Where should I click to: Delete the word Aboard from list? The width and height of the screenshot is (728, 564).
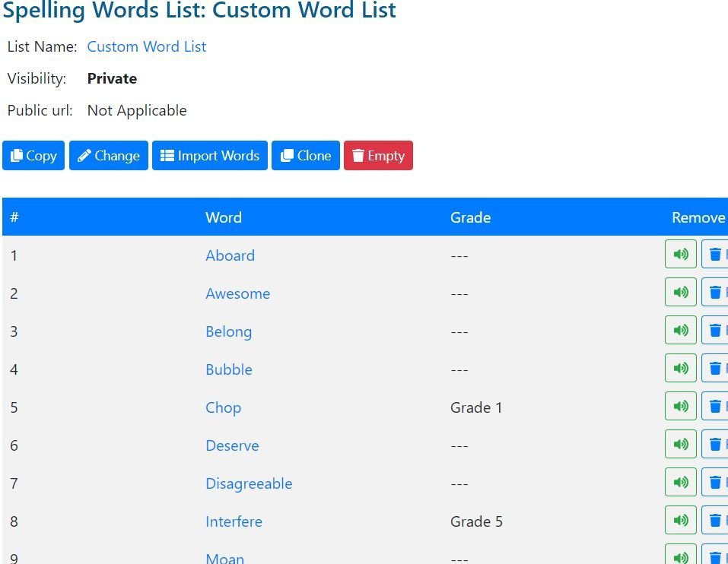715,254
